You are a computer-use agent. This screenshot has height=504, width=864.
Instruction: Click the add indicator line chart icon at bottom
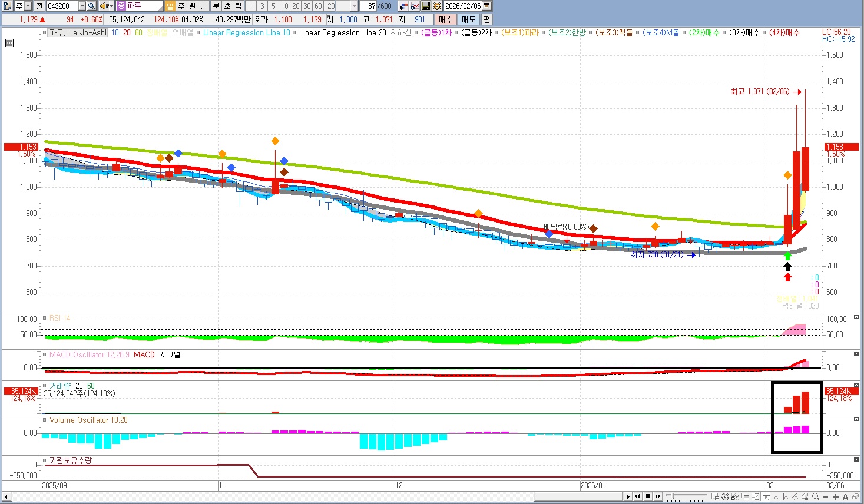click(735, 496)
